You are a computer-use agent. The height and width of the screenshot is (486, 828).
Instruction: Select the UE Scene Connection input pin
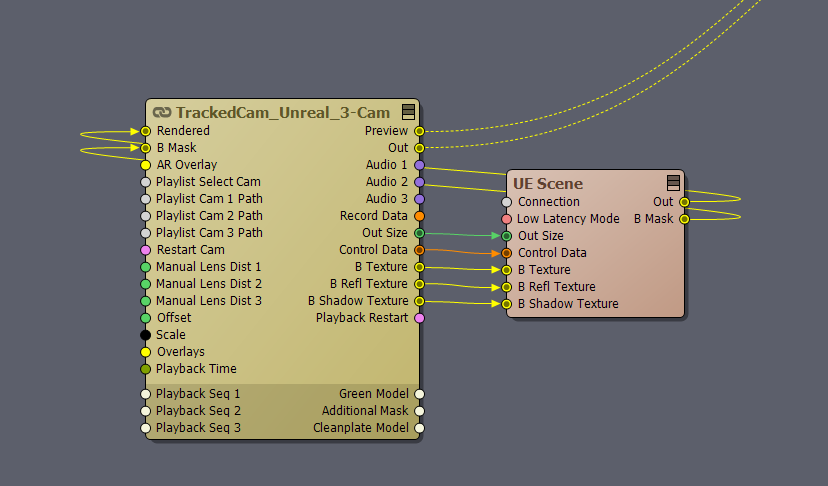point(506,202)
